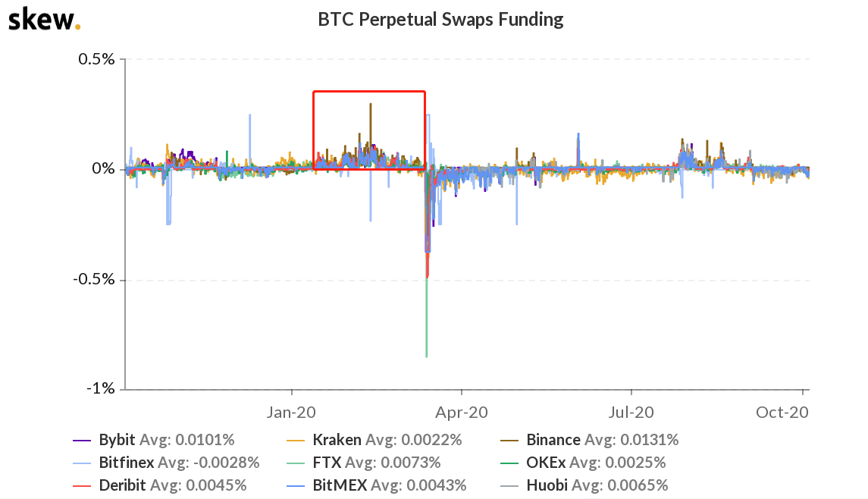Click the BTC Perpetual Swaps Funding title

pyautogui.click(x=440, y=20)
